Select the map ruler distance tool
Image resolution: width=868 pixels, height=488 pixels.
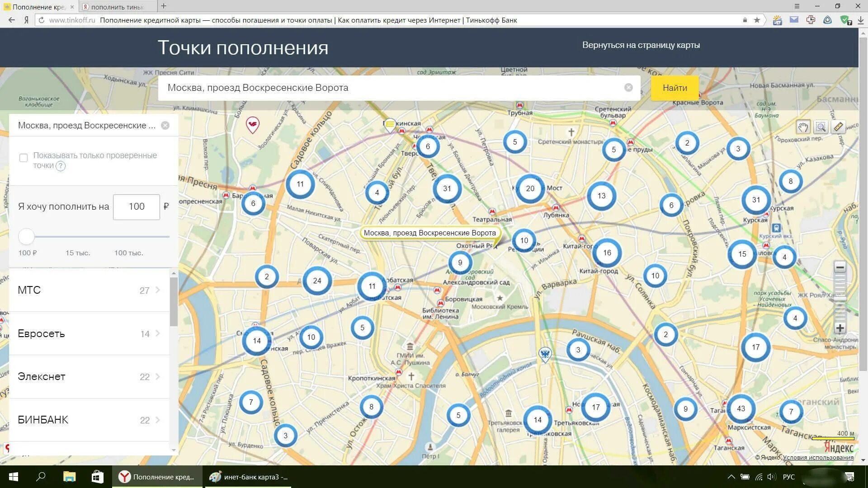(x=838, y=127)
